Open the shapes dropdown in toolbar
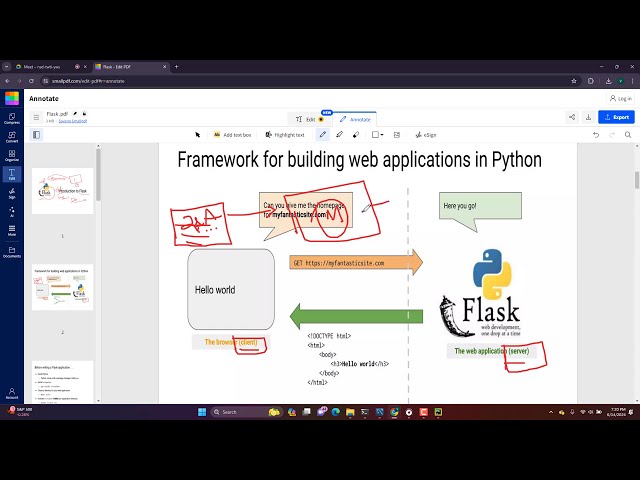This screenshot has height=480, width=640. point(378,135)
